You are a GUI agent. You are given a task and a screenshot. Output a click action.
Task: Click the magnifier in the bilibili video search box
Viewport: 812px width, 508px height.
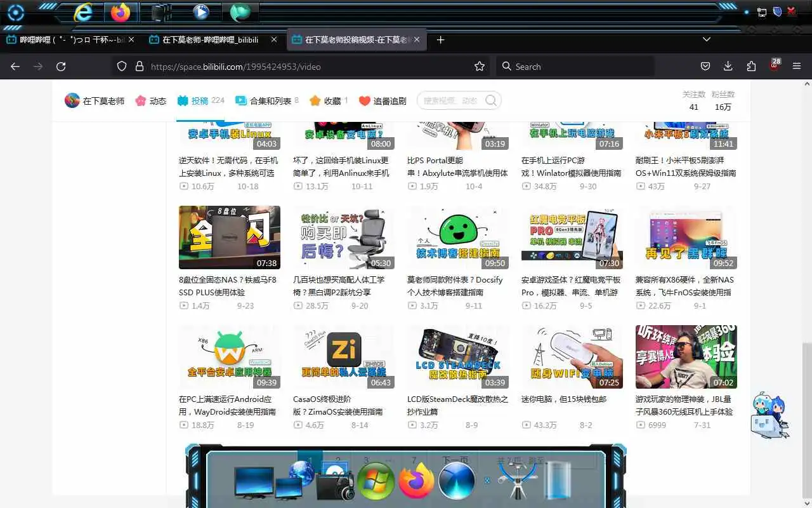tap(491, 100)
